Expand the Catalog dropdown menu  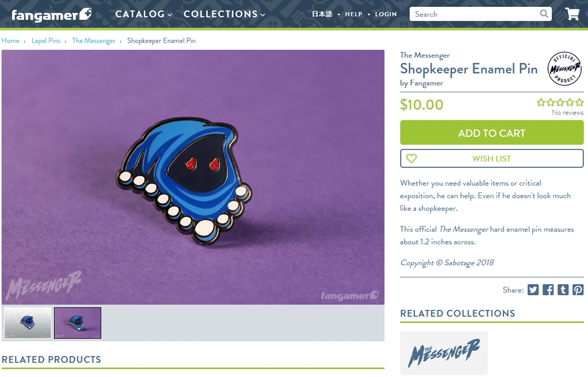coord(144,14)
